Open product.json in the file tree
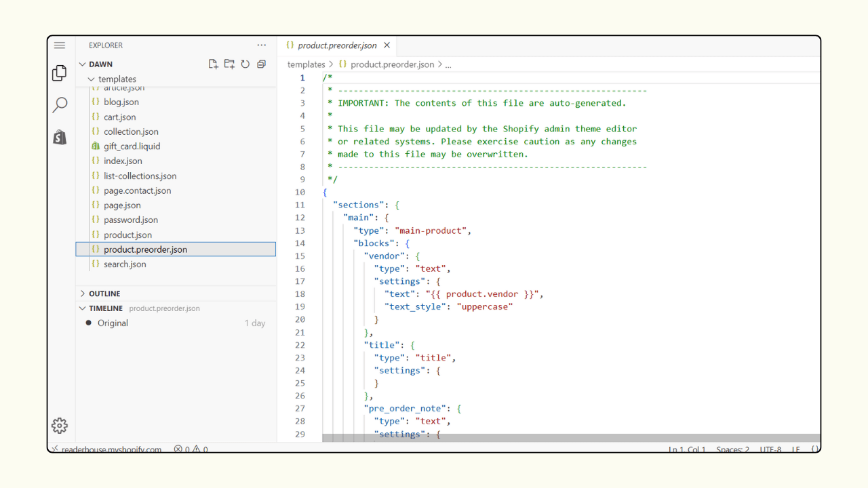The image size is (868, 488). click(127, 235)
